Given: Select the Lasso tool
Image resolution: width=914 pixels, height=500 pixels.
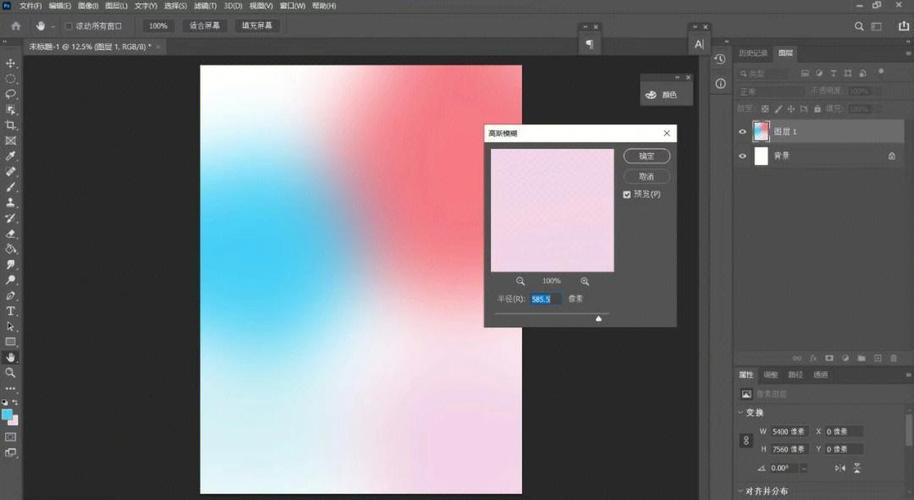Looking at the screenshot, I should tap(11, 94).
